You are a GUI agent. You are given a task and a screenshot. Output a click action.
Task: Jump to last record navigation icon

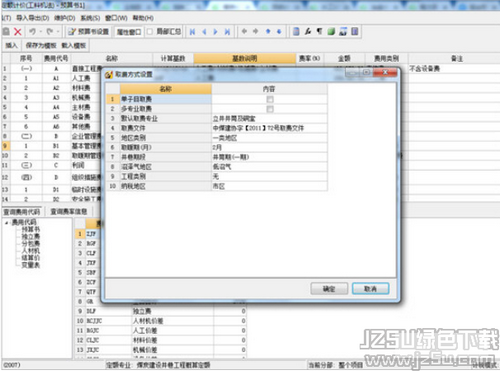227,32
